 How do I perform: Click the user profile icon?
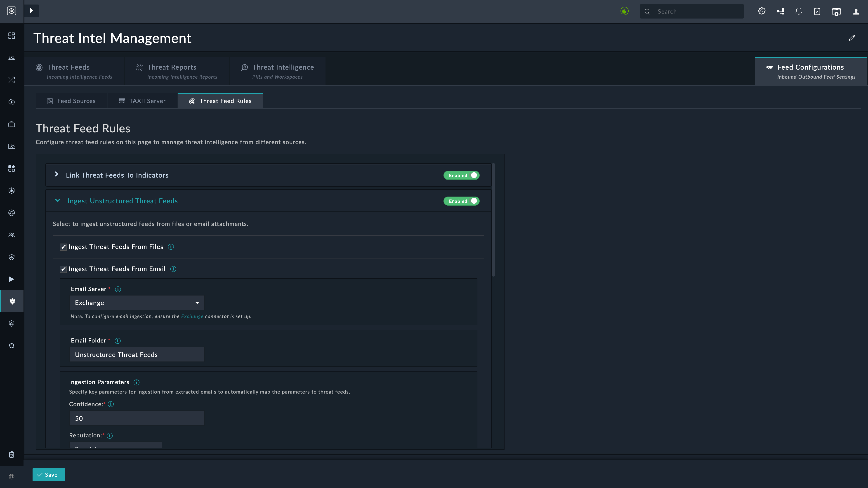(856, 12)
